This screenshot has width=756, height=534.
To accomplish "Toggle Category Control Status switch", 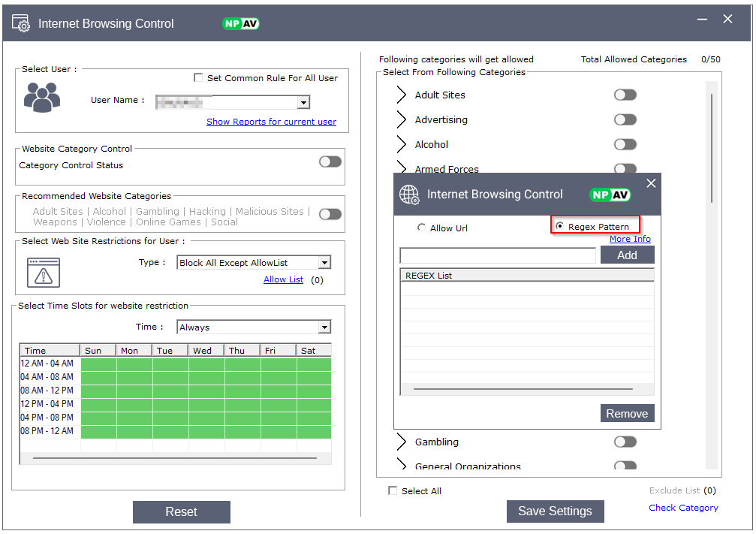I will (x=330, y=161).
